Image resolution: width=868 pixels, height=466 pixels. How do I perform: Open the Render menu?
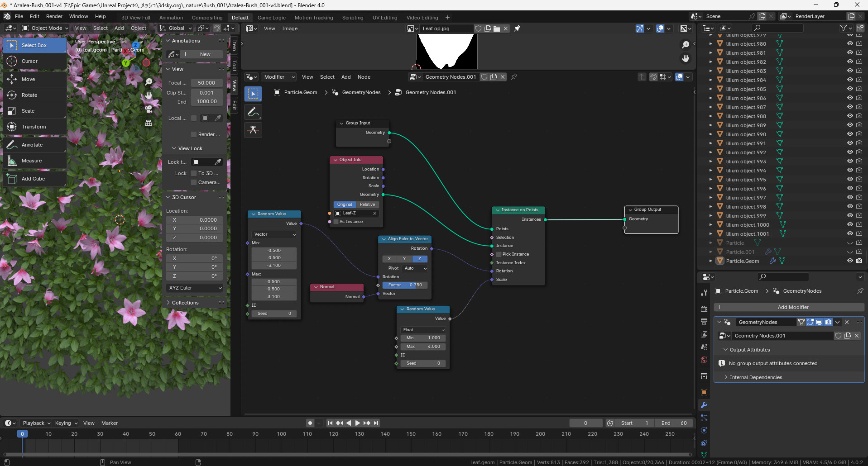54,16
